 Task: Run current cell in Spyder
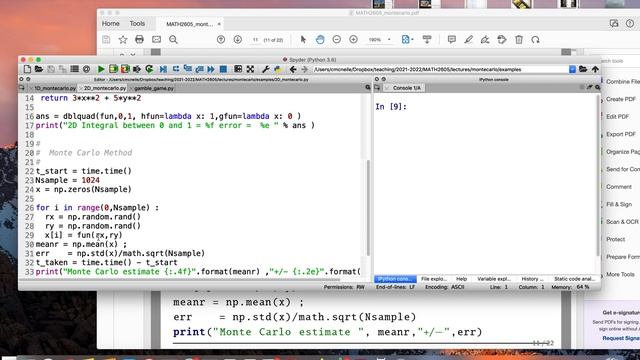[113, 69]
